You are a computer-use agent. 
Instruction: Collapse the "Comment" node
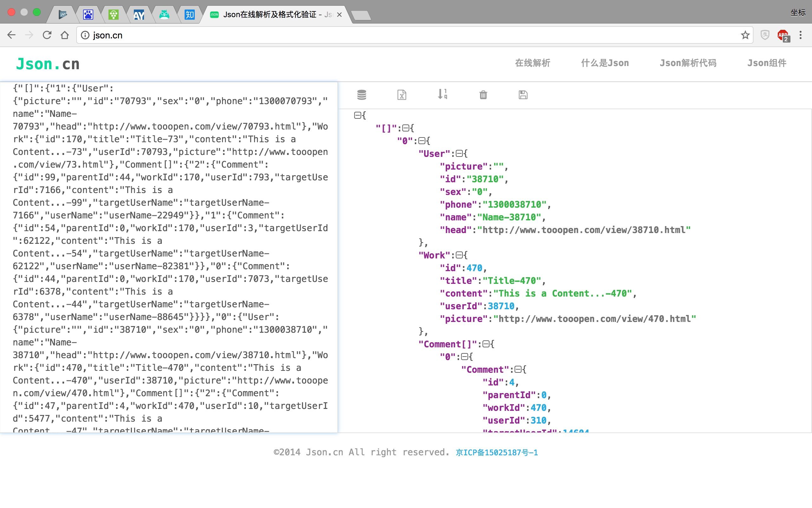pos(518,370)
